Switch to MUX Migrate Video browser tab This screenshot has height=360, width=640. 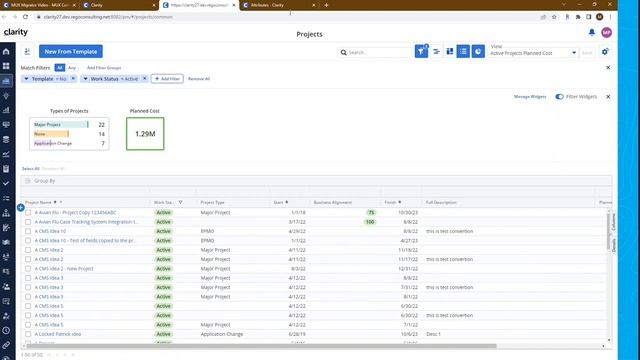pos(39,5)
